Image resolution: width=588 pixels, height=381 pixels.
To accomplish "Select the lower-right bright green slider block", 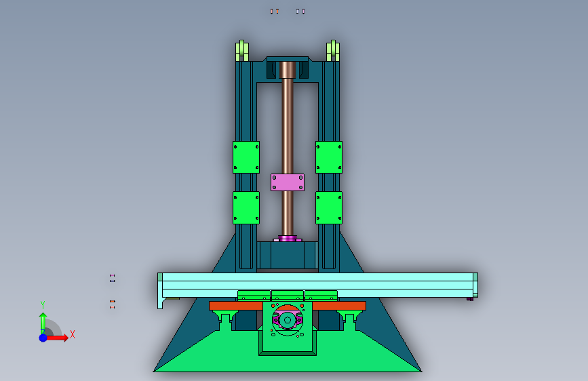I will 329,207.
